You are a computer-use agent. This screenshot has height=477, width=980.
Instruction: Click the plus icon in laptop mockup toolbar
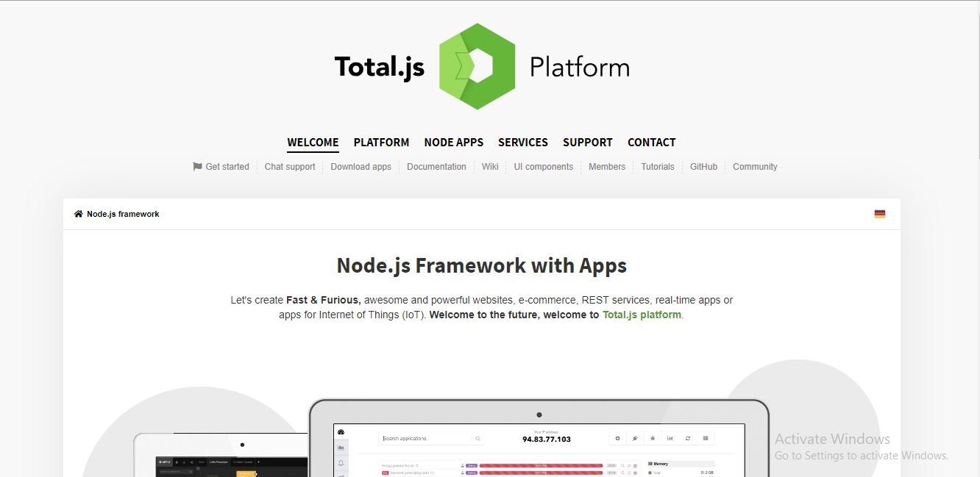click(x=617, y=438)
